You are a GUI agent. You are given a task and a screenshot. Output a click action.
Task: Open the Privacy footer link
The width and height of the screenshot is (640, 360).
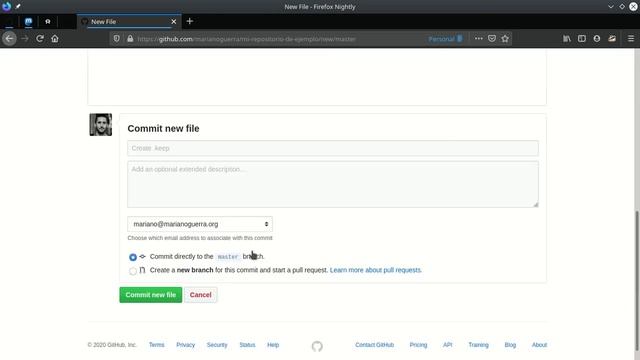185,345
